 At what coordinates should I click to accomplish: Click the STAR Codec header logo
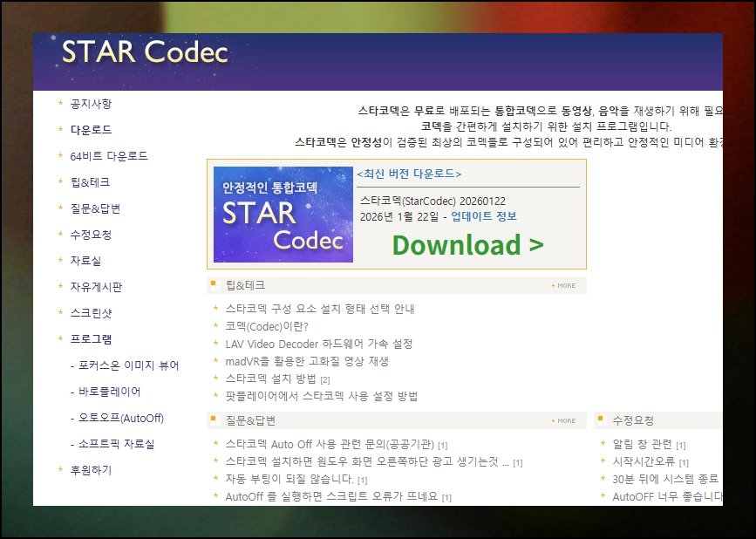pyautogui.click(x=145, y=52)
